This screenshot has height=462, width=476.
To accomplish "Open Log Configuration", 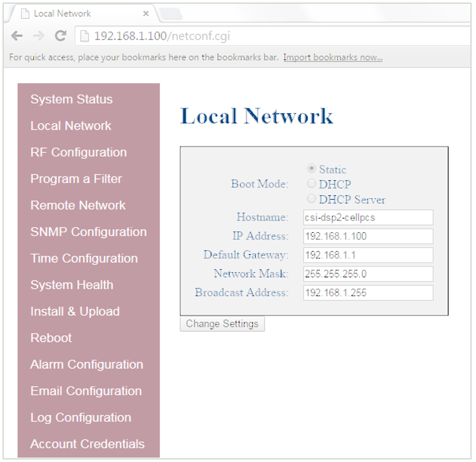I will tap(81, 418).
